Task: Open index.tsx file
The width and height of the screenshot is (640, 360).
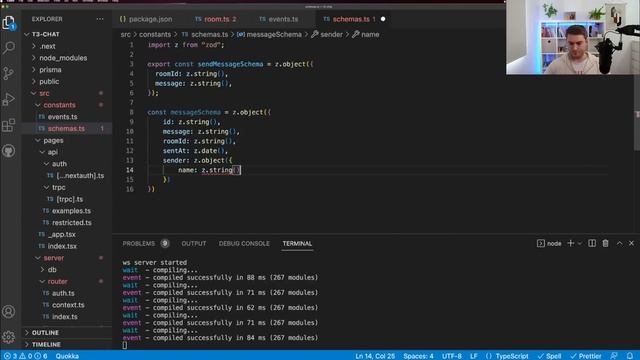Action: pos(62,246)
